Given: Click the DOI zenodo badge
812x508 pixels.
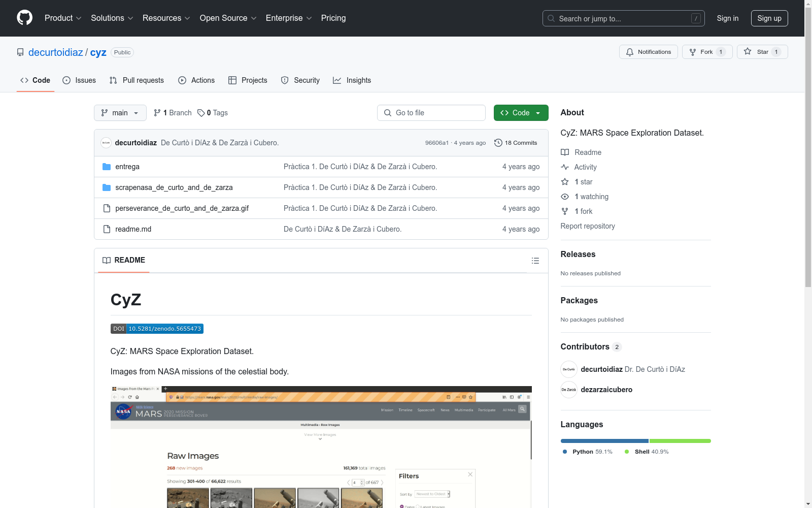Looking at the screenshot, I should point(157,329).
